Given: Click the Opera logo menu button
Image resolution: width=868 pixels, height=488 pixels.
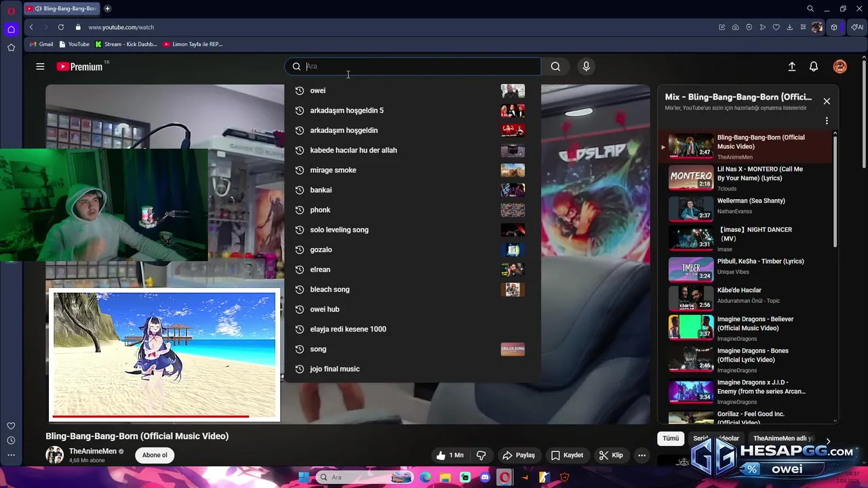Looking at the screenshot, I should [11, 12].
